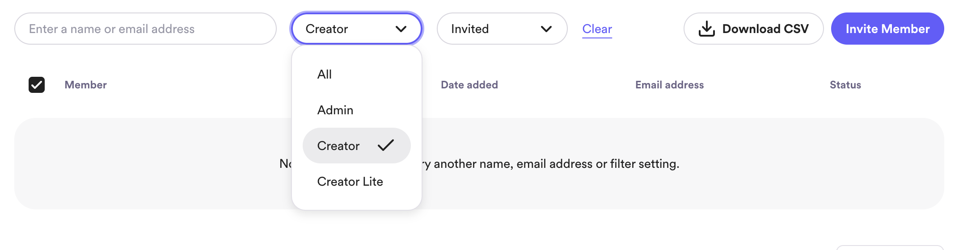
Task: Click the Date added column header
Action: (x=469, y=85)
